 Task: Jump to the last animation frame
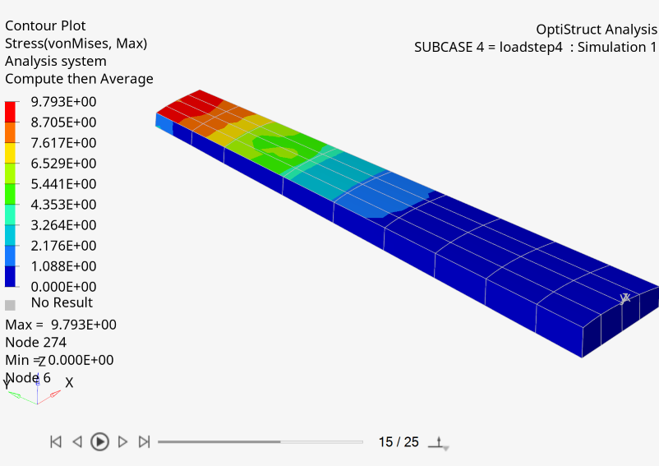tap(144, 442)
